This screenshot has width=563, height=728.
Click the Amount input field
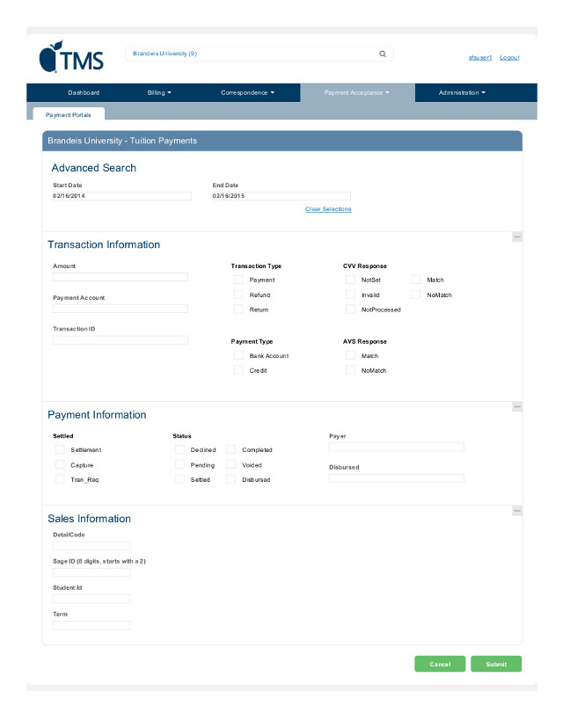121,277
